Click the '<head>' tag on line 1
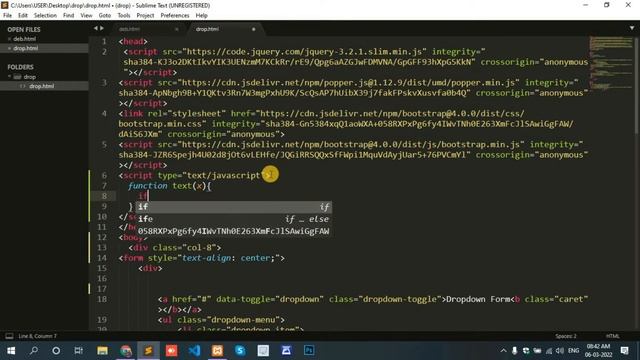Screen dimensions: 640x360 pyautogui.click(x=133, y=41)
